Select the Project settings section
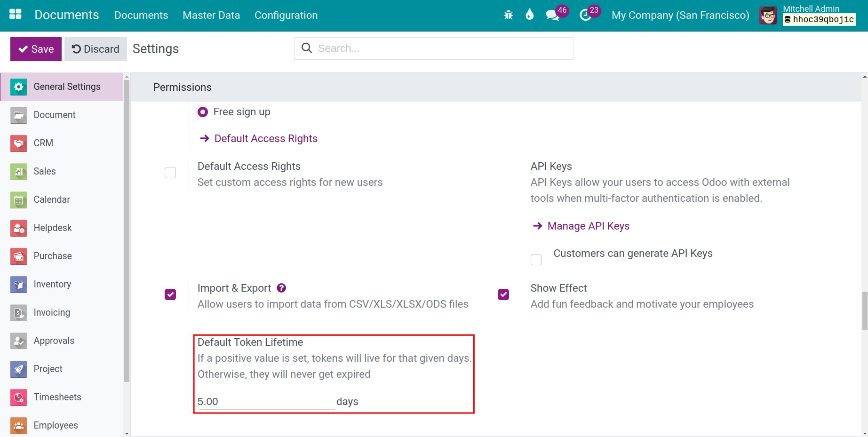Image resolution: width=868 pixels, height=437 pixels. (48, 369)
